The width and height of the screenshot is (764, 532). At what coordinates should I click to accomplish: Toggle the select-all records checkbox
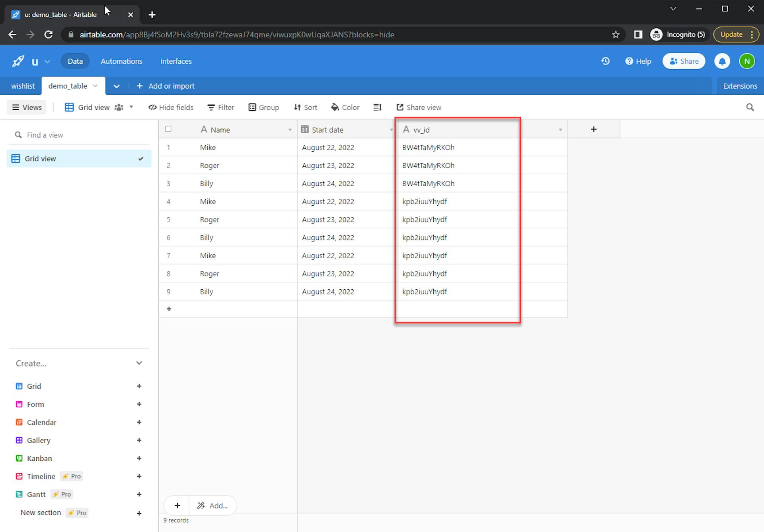pos(168,129)
